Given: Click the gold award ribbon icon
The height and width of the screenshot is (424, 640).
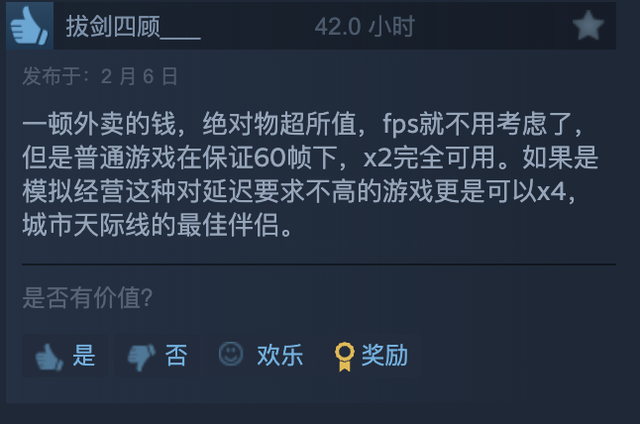Looking at the screenshot, I should [344, 356].
